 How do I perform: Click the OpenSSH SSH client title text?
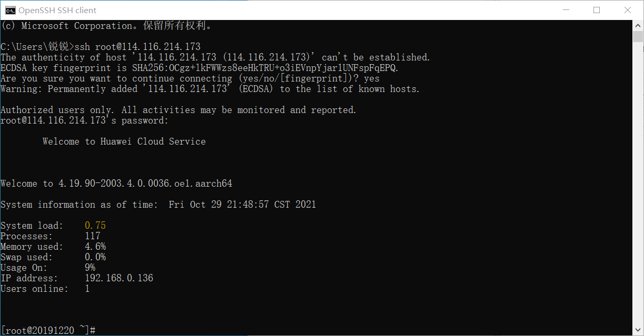[x=58, y=10]
